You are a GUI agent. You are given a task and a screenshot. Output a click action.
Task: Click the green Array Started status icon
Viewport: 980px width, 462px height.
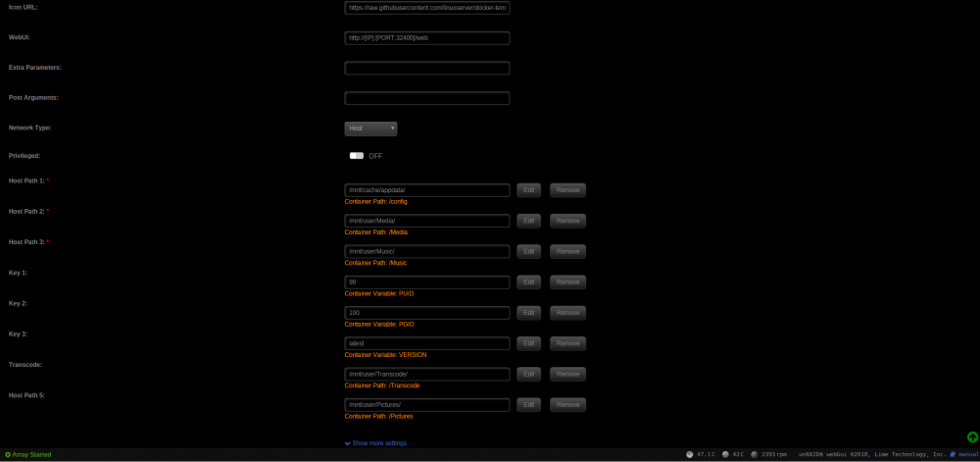(8, 454)
